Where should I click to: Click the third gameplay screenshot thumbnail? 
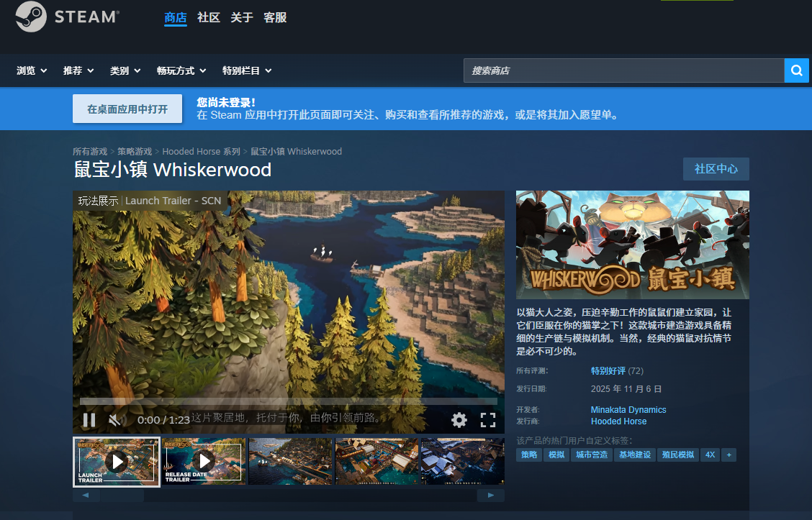tap(290, 462)
